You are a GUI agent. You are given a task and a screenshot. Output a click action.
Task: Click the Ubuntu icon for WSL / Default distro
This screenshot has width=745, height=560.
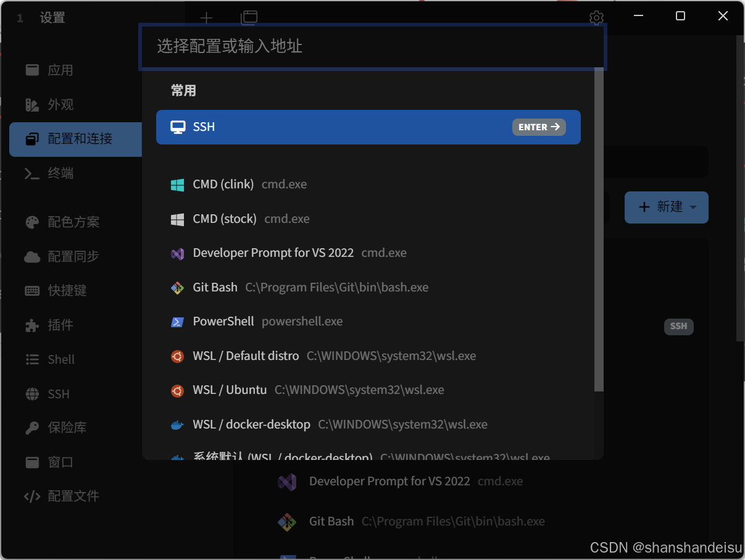(x=178, y=356)
